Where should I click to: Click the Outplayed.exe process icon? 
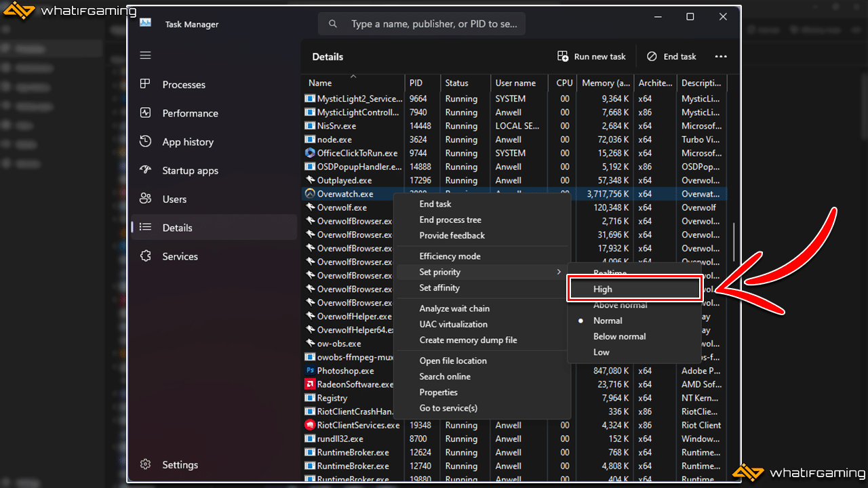[310, 180]
